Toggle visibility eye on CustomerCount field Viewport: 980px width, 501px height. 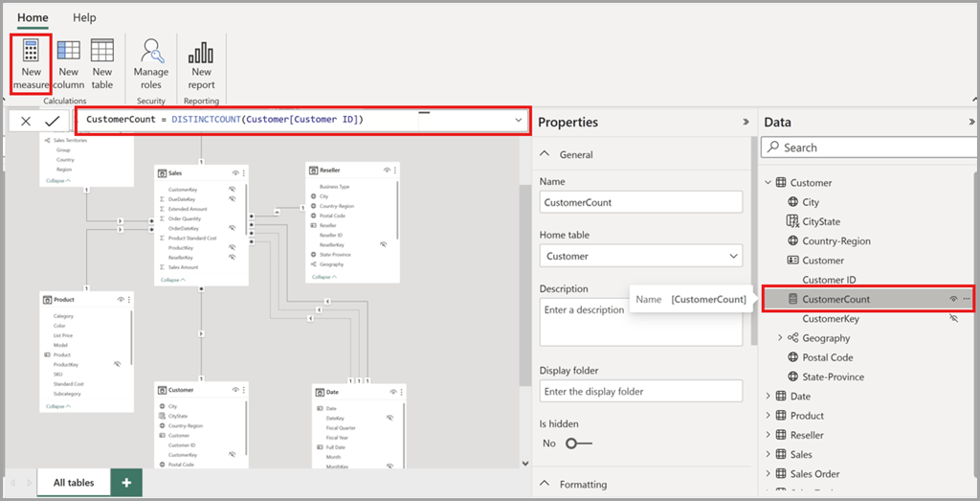(x=953, y=300)
